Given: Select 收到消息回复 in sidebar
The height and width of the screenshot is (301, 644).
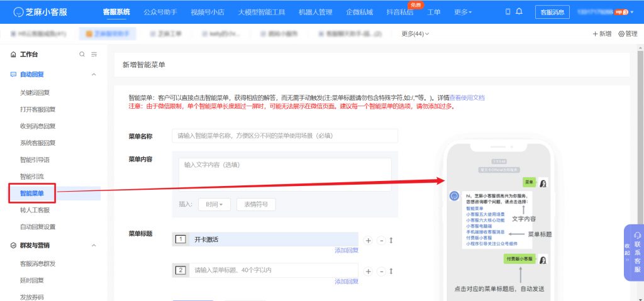Looking at the screenshot, I should tap(38, 126).
